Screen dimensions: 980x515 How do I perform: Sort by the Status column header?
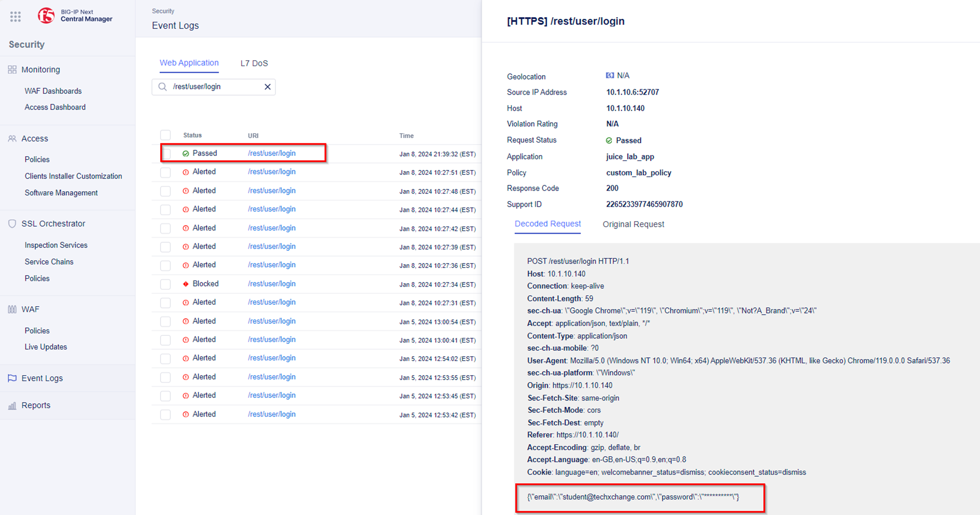(x=193, y=135)
